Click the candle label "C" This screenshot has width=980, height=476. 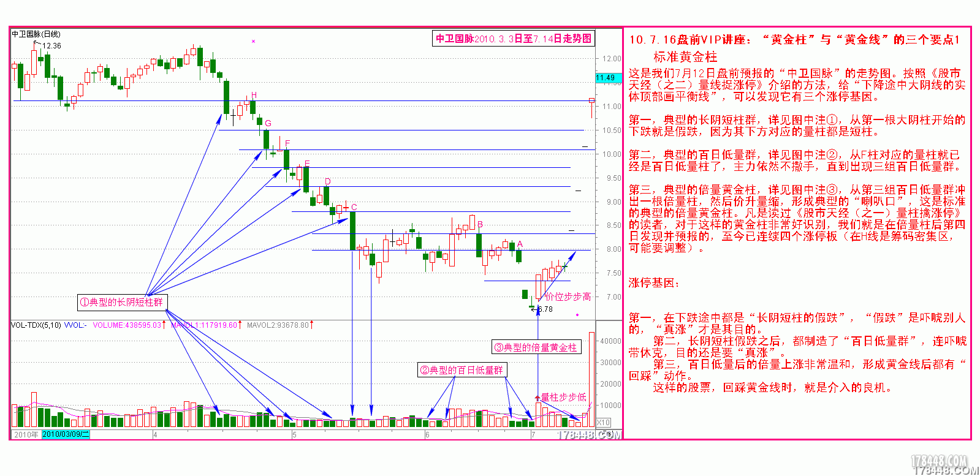(x=354, y=207)
